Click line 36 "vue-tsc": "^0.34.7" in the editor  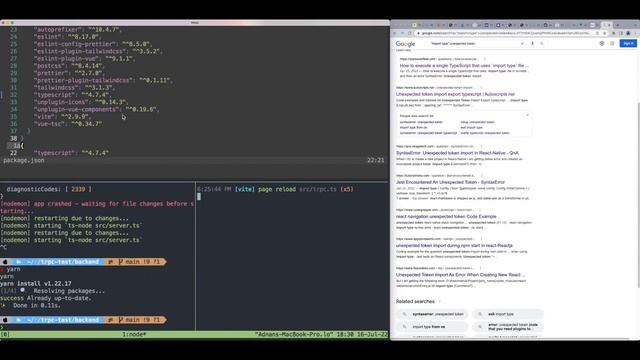(x=68, y=124)
